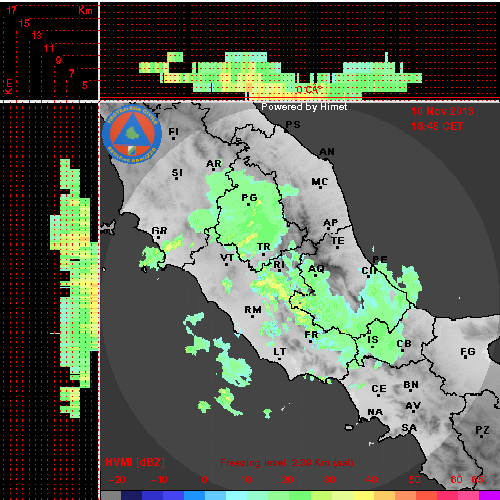The width and height of the screenshot is (500, 500).
Task: Click the BN city label
Action: tap(411, 385)
